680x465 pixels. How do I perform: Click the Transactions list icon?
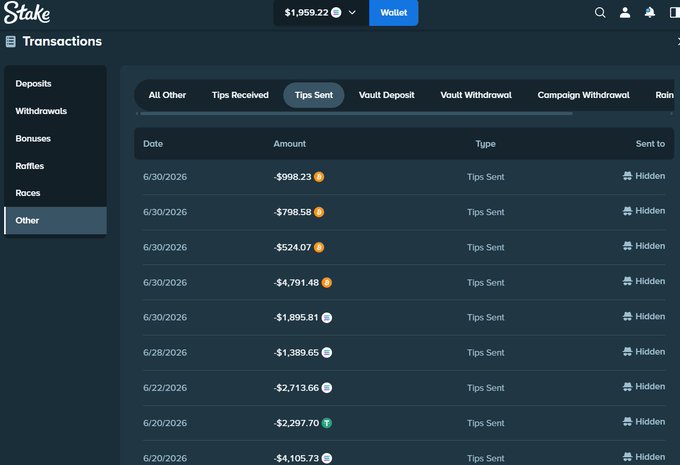10,42
